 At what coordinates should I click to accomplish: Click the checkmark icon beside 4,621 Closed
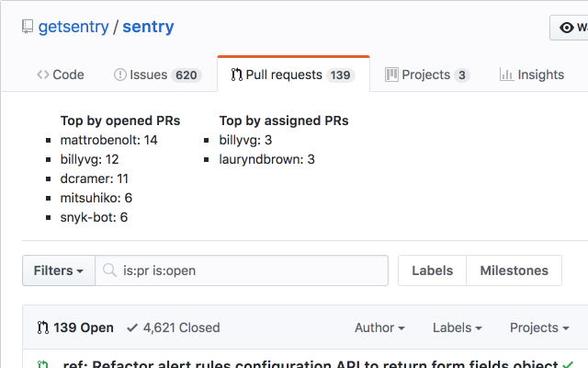132,328
